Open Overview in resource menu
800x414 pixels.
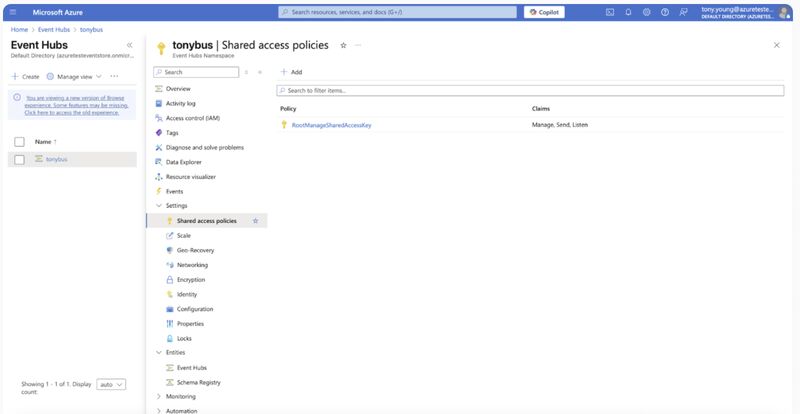click(x=178, y=89)
